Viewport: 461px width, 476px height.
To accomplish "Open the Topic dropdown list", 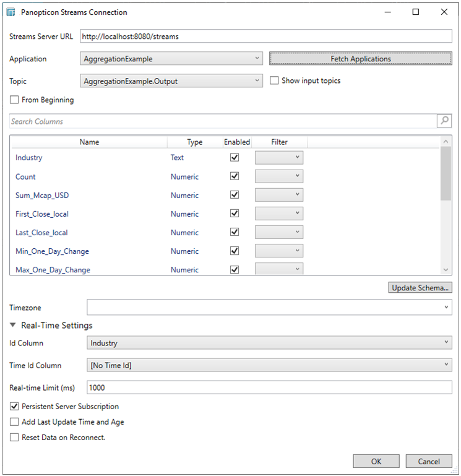I will [172, 81].
